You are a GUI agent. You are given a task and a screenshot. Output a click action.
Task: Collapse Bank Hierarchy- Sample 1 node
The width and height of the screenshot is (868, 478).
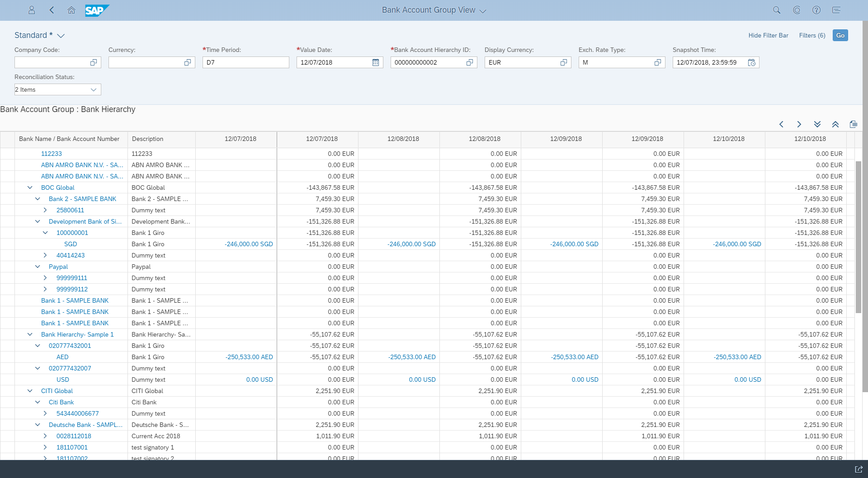30,334
